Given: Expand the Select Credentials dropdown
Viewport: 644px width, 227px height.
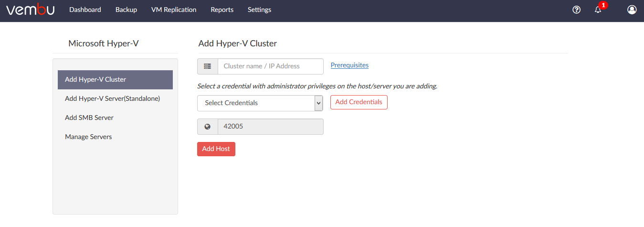Looking at the screenshot, I should click(260, 103).
